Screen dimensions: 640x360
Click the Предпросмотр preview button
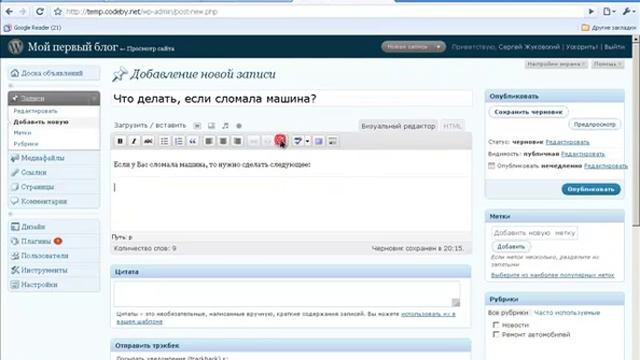[x=594, y=124]
